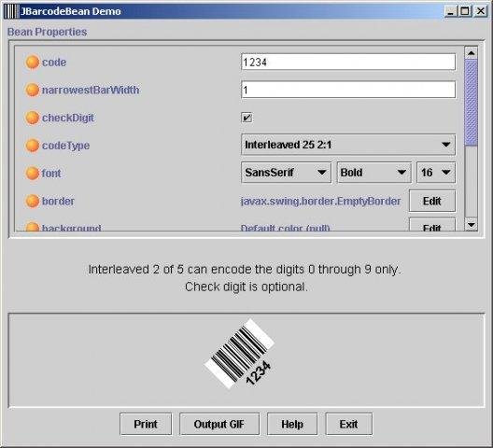Open the SansSerif font family dropdown
Screen dimensions: 493x448
click(x=286, y=173)
